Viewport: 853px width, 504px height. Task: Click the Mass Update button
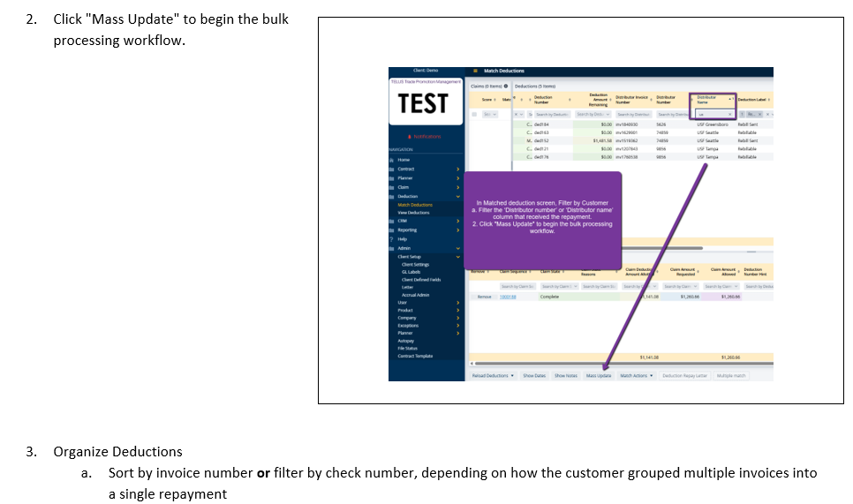[598, 375]
